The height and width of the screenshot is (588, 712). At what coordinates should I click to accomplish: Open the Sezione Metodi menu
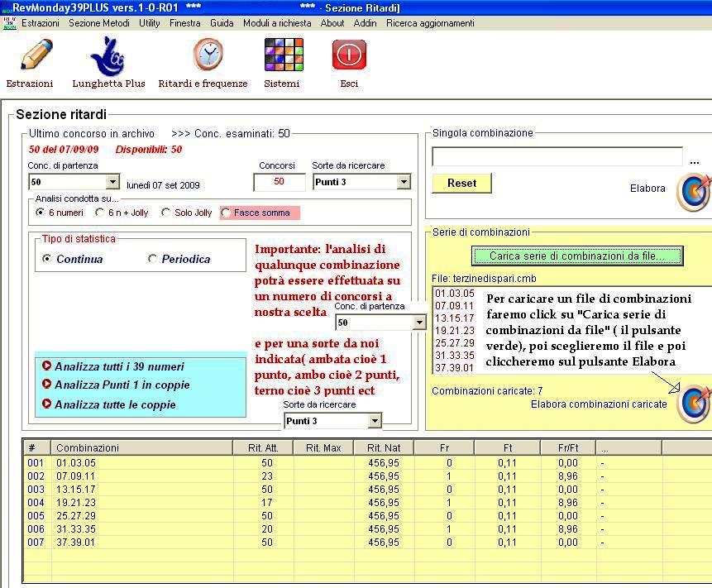[99, 23]
